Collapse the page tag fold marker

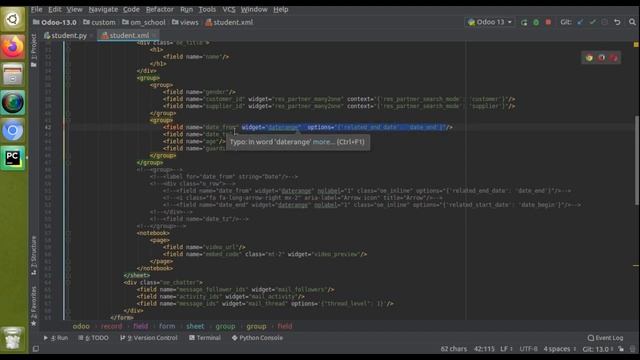tap(68, 240)
